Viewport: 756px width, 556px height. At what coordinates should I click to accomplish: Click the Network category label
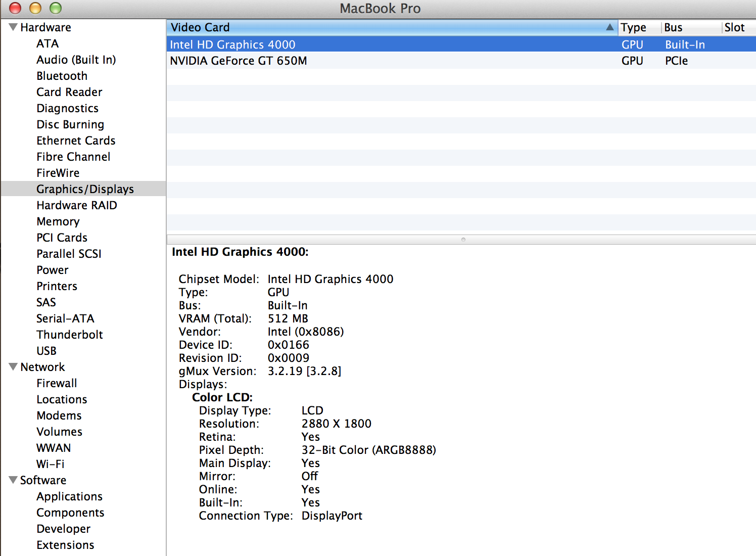42,367
